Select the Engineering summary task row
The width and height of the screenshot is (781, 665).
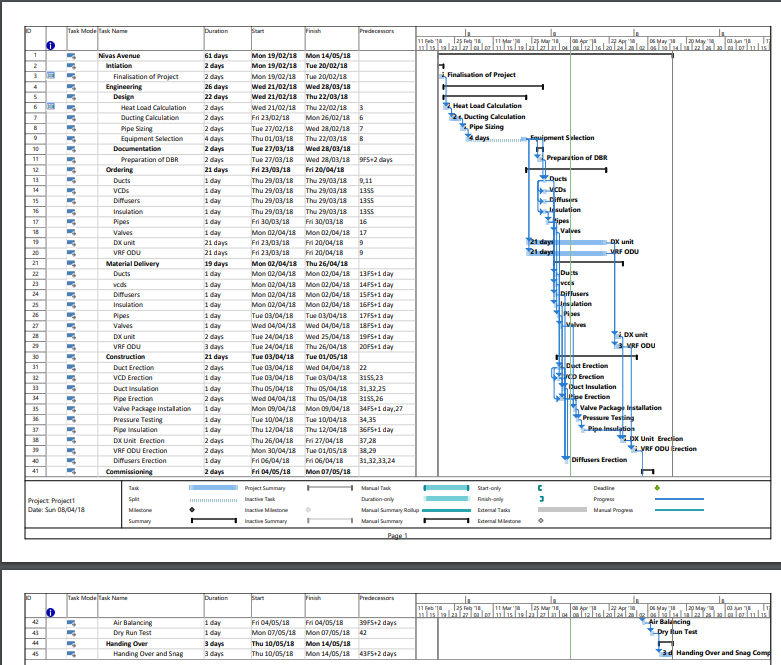coord(124,86)
